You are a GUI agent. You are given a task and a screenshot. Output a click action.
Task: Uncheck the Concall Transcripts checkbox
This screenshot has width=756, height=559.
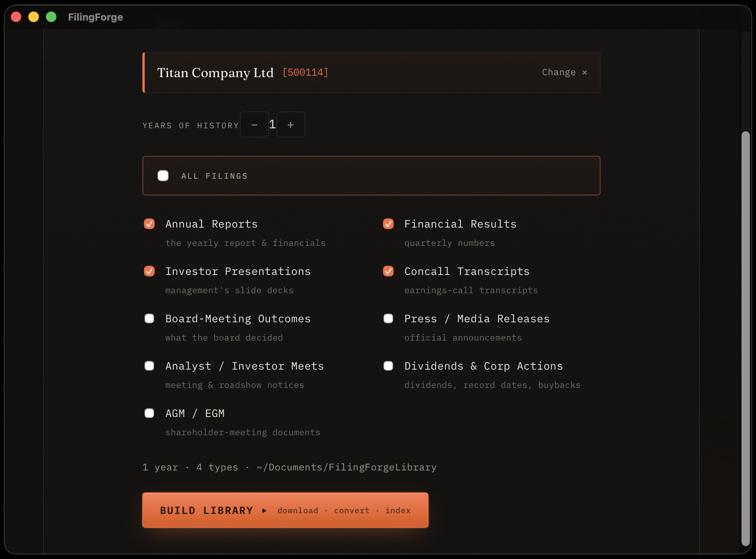pyautogui.click(x=388, y=271)
